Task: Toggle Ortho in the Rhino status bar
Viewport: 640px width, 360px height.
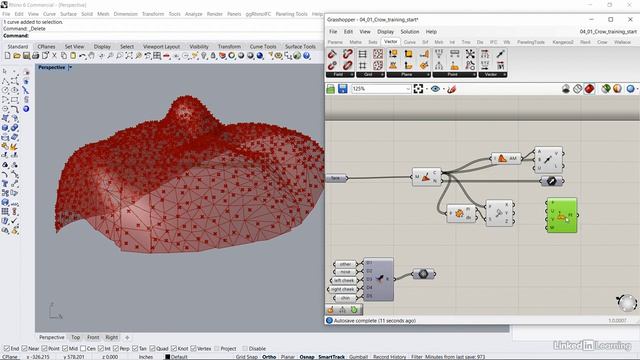Action: pos(269,357)
